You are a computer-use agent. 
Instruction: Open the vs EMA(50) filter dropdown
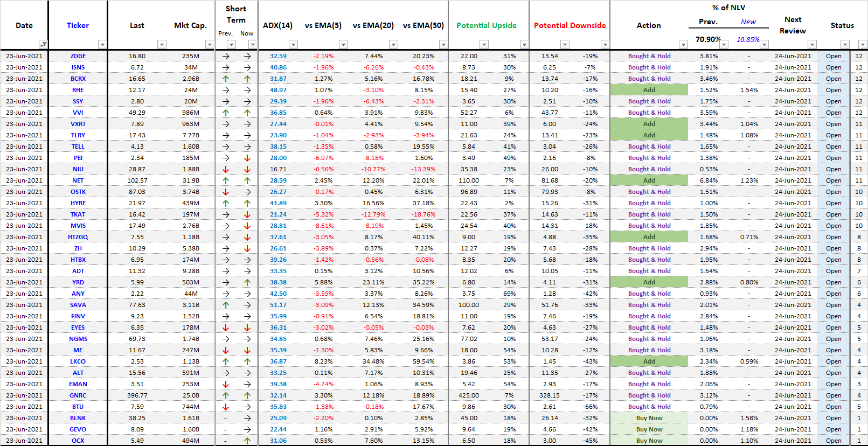pyautogui.click(x=443, y=44)
